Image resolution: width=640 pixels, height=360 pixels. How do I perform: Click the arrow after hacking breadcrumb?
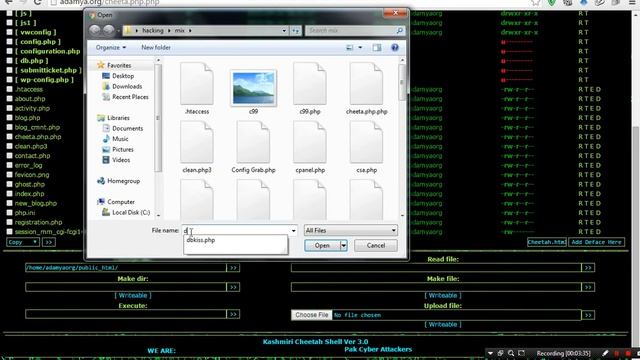pos(169,31)
